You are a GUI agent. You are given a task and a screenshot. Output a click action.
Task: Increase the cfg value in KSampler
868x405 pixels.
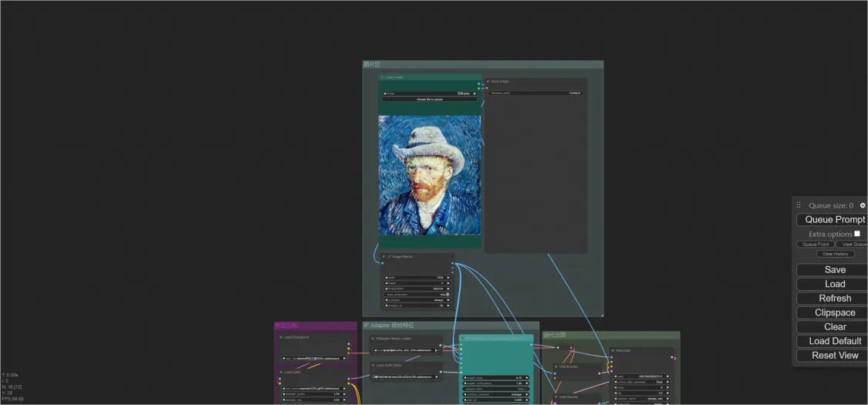(x=667, y=393)
